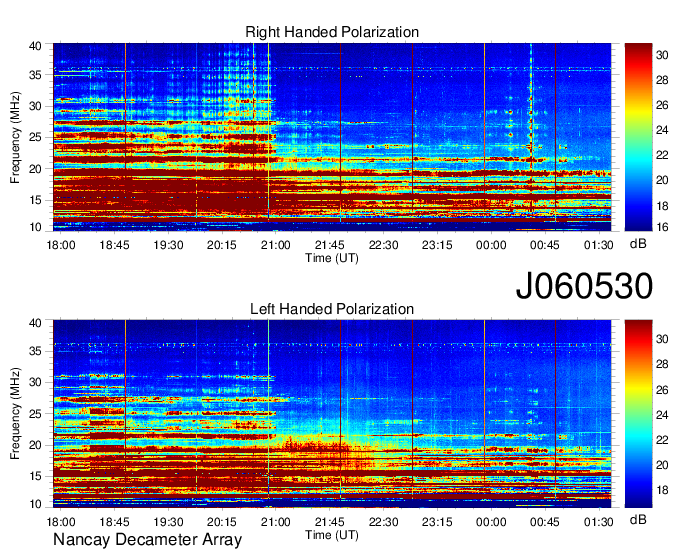680x552 pixels.
Task: Click the 40 frequency tick on top plot
Action: tap(35, 46)
